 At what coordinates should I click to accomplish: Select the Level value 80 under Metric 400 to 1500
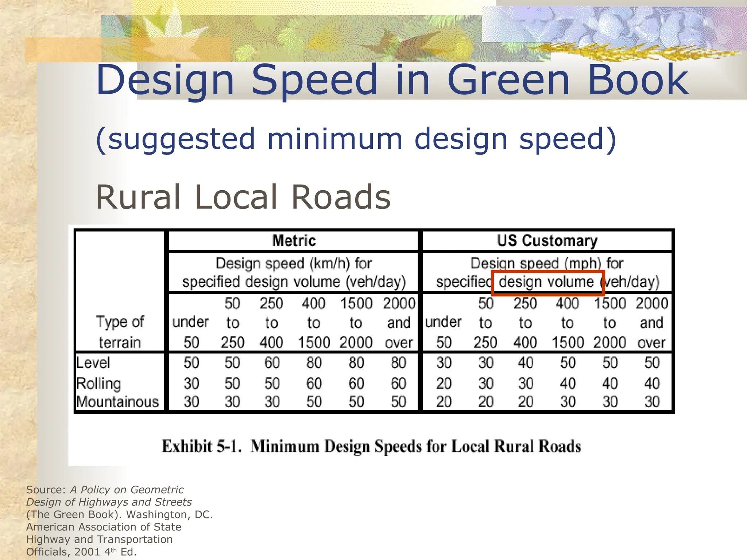(314, 363)
